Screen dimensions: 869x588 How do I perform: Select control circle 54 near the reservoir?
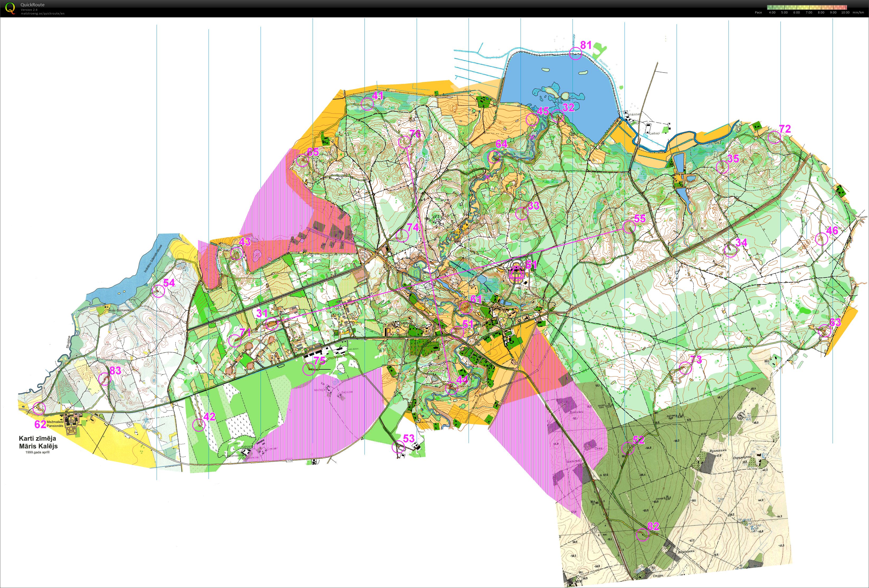tap(158, 291)
